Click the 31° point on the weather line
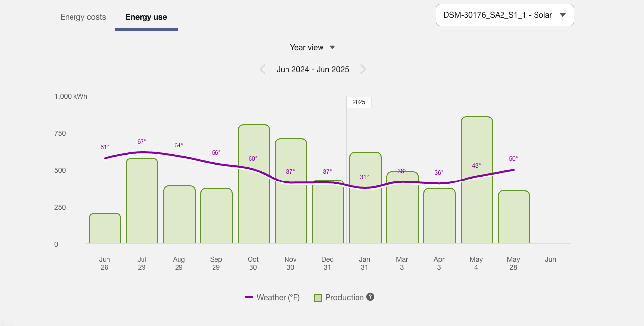Image resolution: width=644 pixels, height=326 pixels. click(365, 187)
